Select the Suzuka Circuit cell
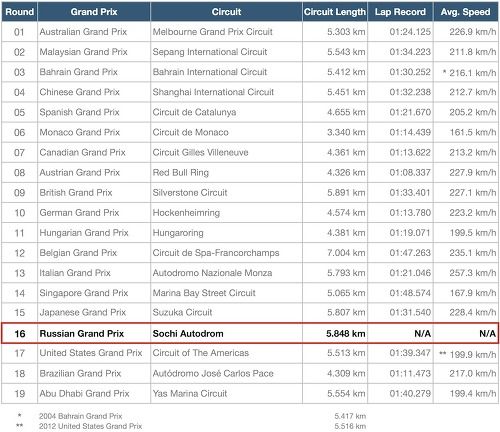The width and height of the screenshot is (500, 432). [226, 312]
